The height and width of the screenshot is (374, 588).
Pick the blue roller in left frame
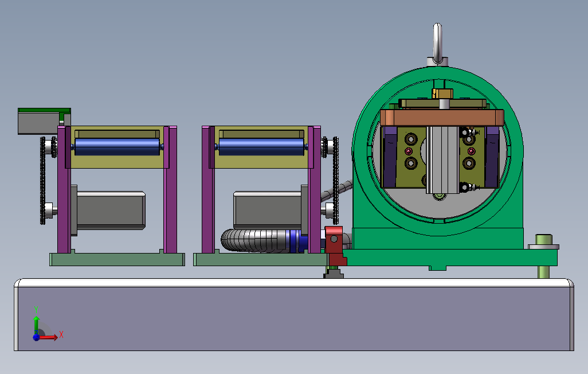tap(117, 147)
